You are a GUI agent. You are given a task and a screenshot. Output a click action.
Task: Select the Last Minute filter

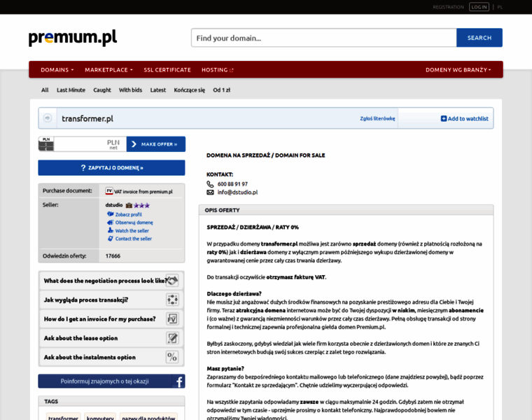point(71,90)
